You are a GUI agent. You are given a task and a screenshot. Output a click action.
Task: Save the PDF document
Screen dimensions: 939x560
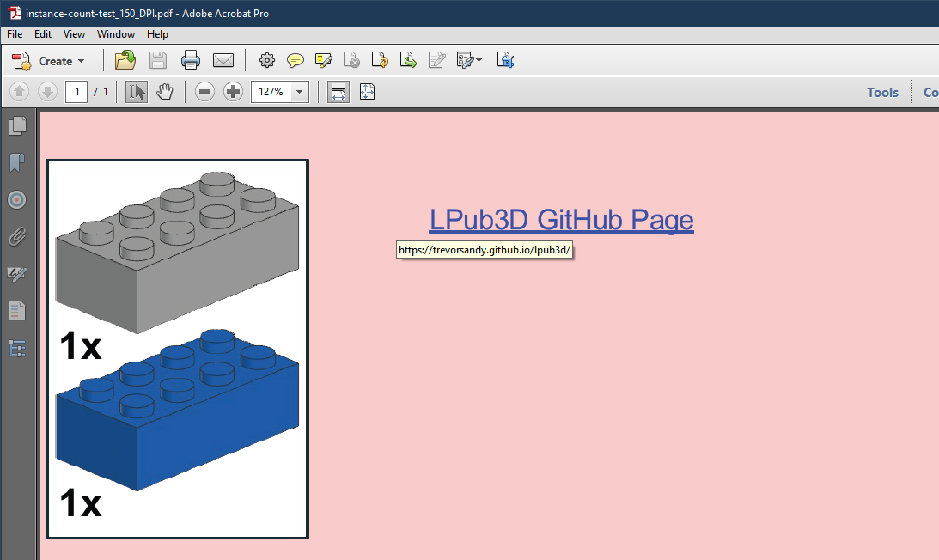pyautogui.click(x=157, y=60)
